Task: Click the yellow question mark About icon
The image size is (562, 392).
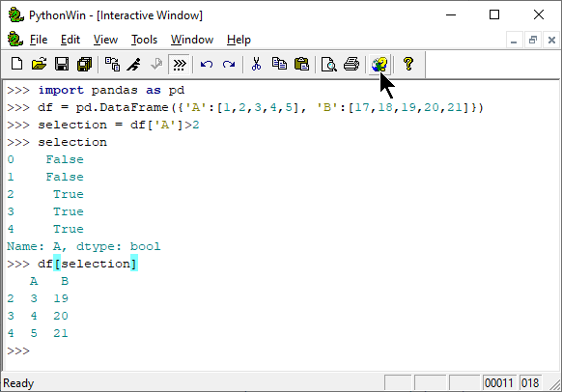Action: pos(408,65)
